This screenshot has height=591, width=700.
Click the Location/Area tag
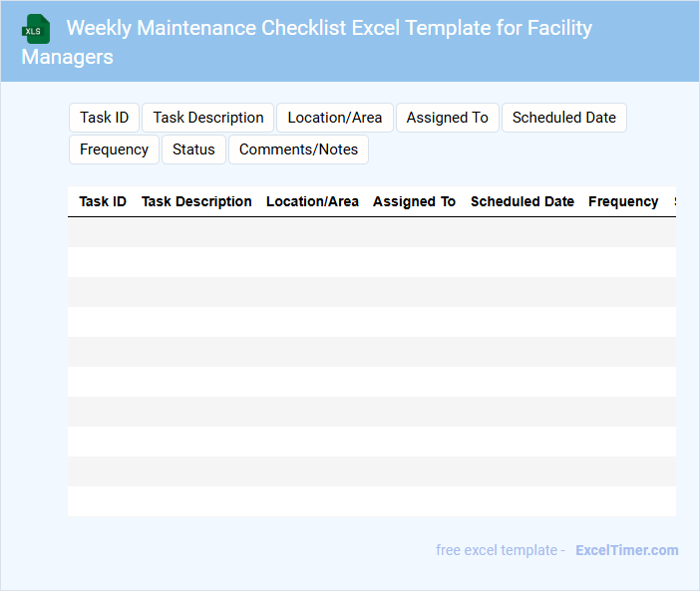tap(334, 118)
